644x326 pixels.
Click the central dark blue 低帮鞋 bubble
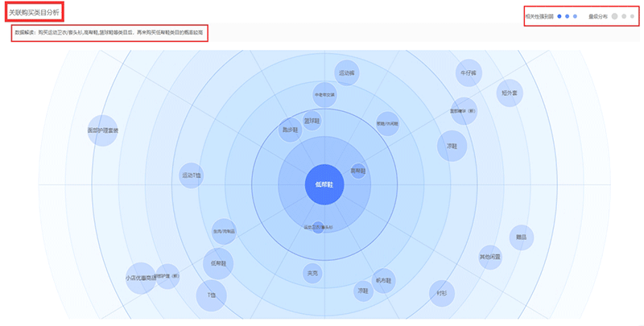(324, 184)
